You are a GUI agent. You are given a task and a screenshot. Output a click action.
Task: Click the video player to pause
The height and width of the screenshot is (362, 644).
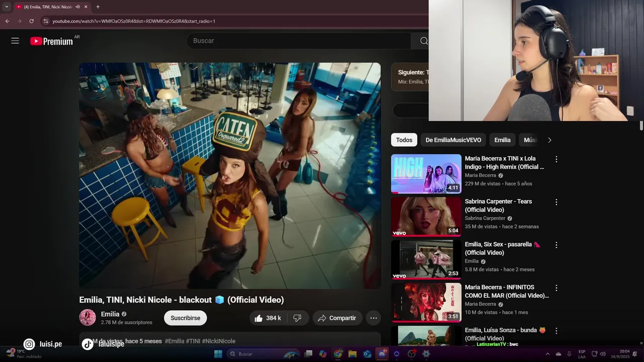tap(230, 175)
